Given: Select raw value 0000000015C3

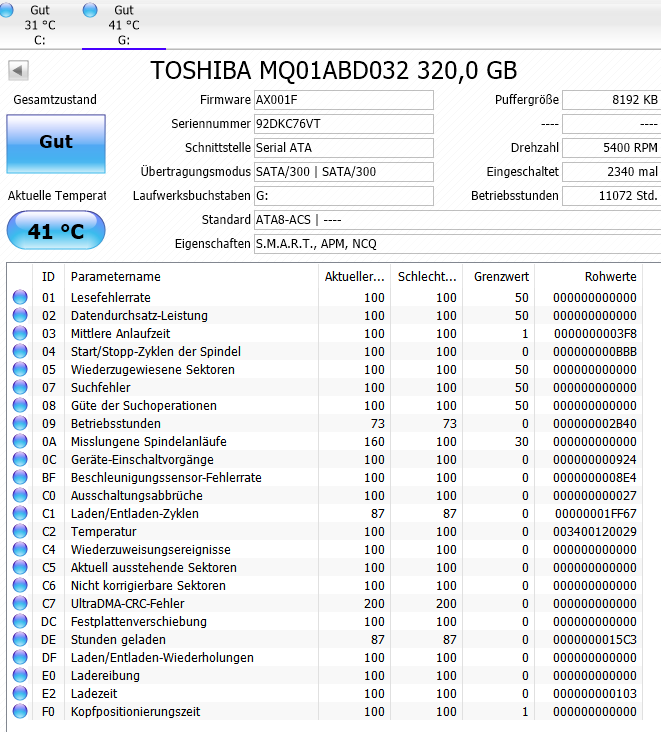Looking at the screenshot, I should pos(595,640).
